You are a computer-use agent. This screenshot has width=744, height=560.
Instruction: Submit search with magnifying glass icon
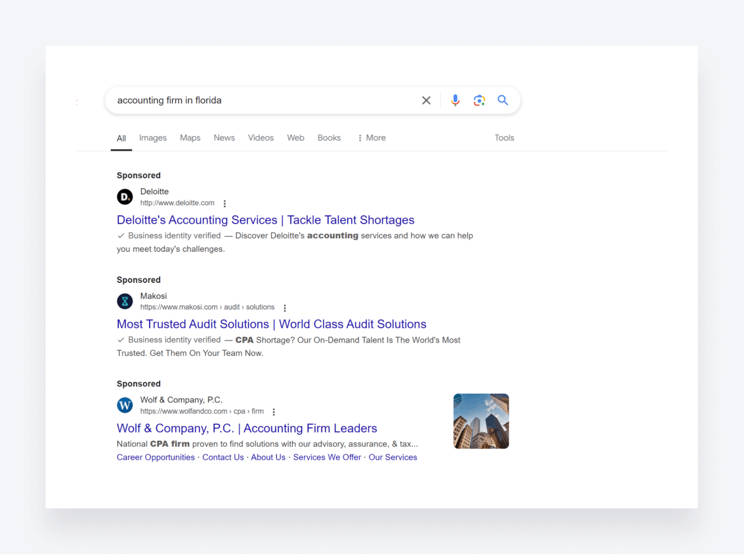pyautogui.click(x=503, y=100)
